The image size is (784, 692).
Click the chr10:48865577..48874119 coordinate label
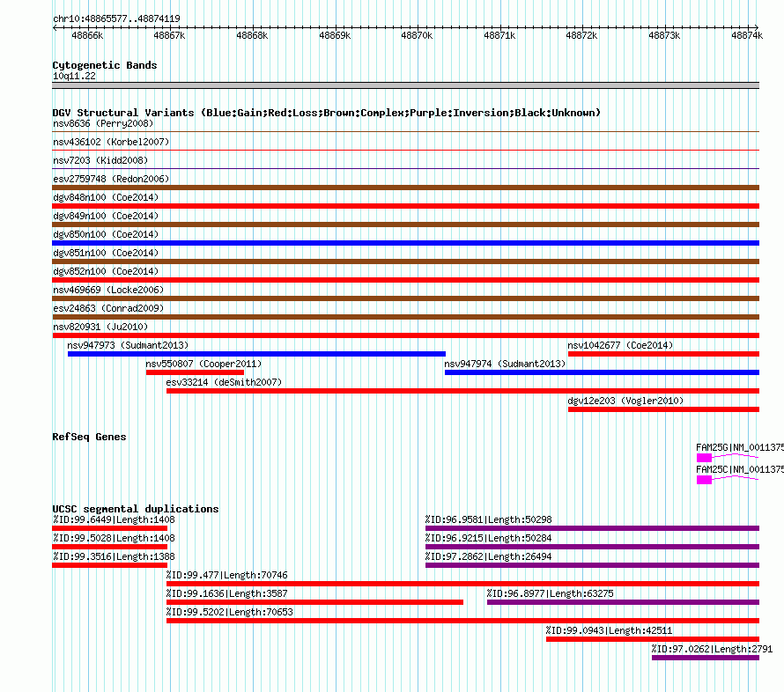(x=116, y=18)
